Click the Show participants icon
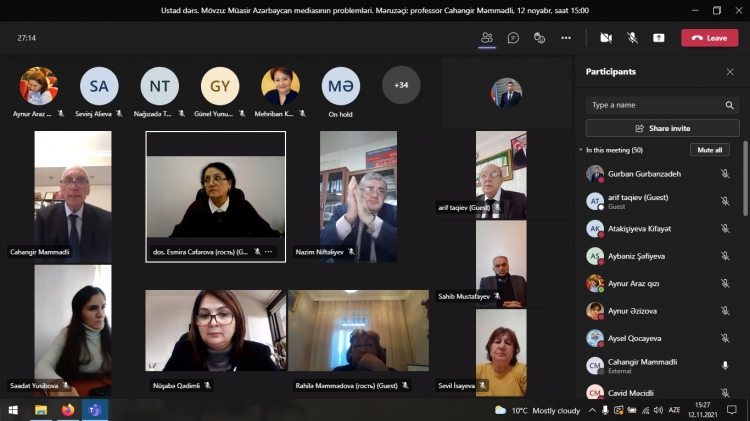 pos(487,37)
